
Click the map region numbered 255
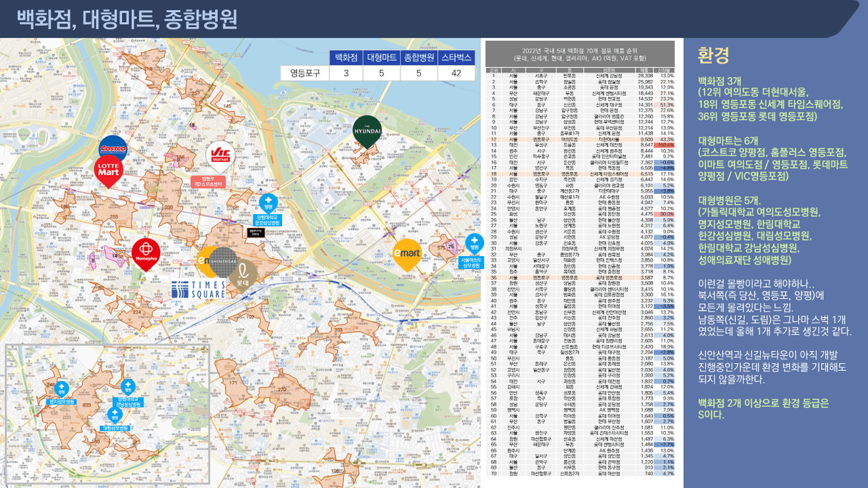tap(113, 216)
